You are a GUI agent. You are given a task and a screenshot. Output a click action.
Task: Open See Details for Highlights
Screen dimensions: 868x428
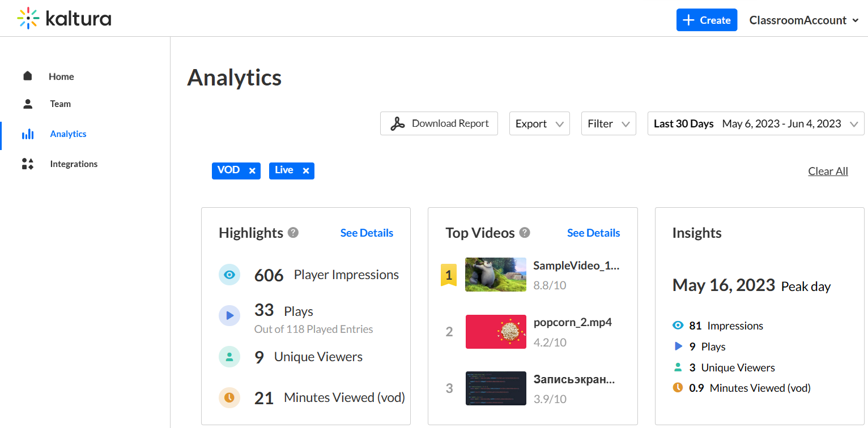tap(367, 233)
